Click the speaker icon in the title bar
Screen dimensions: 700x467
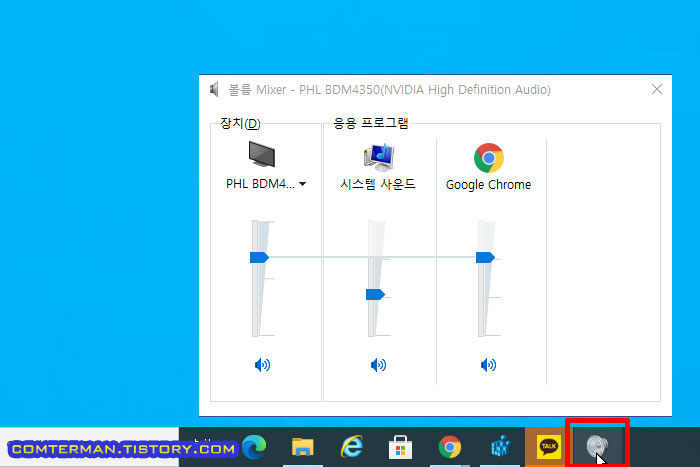(215, 89)
